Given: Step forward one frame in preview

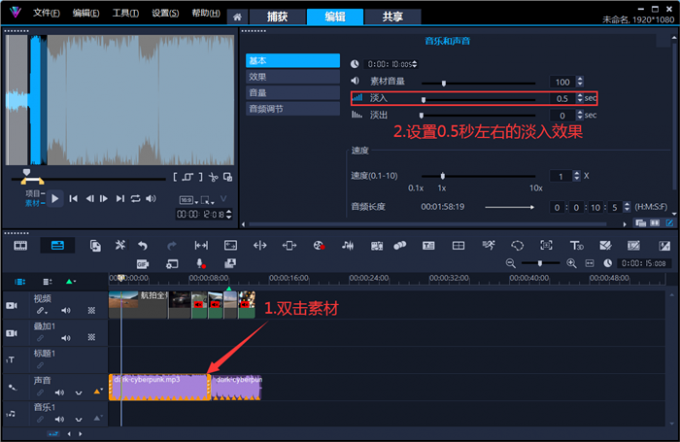Looking at the screenshot, I should tap(104, 199).
